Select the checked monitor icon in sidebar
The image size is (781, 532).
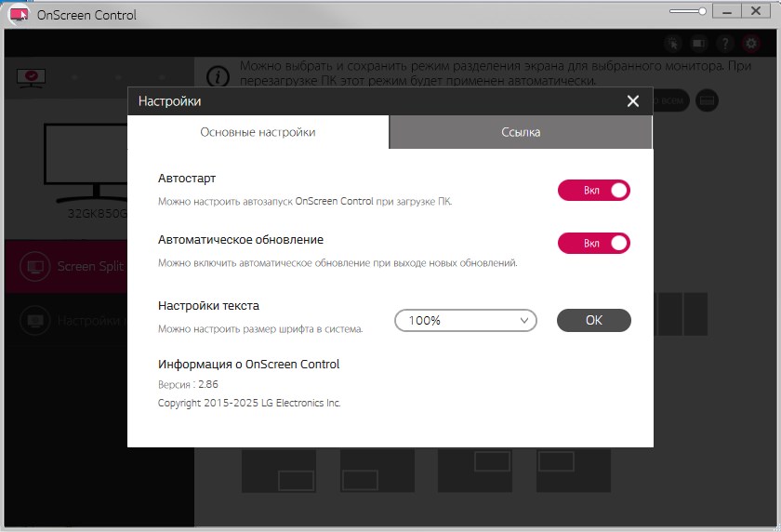(x=31, y=78)
